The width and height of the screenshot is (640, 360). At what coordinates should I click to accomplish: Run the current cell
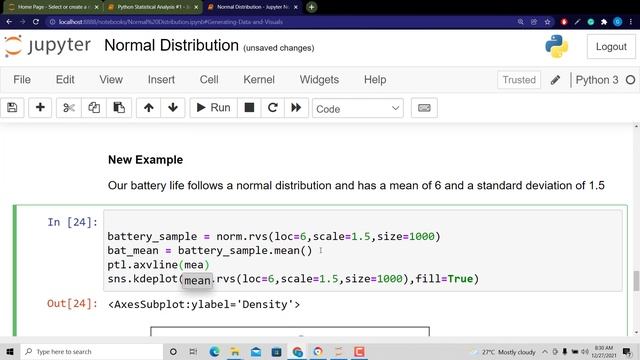[x=213, y=108]
